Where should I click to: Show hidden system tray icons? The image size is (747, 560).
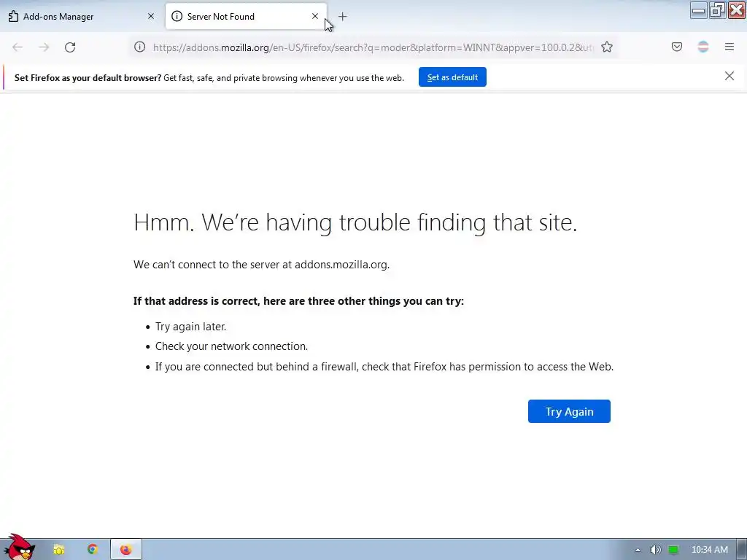tap(638, 550)
